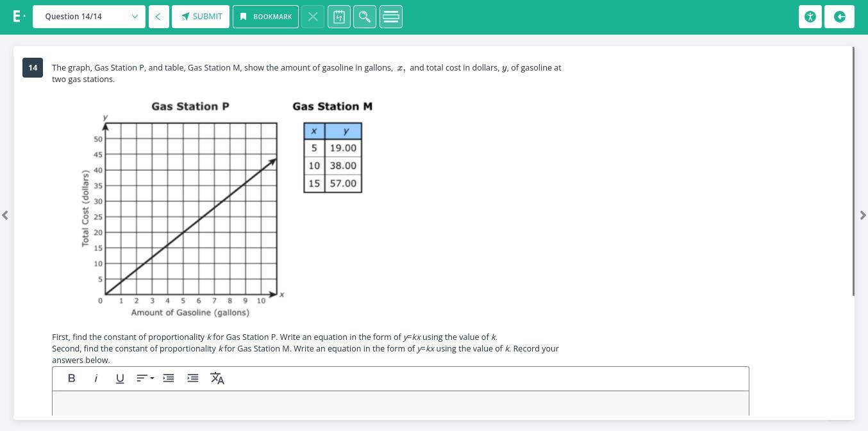Select the underline formatting icon
This screenshot has height=431, width=868.
coord(120,378)
